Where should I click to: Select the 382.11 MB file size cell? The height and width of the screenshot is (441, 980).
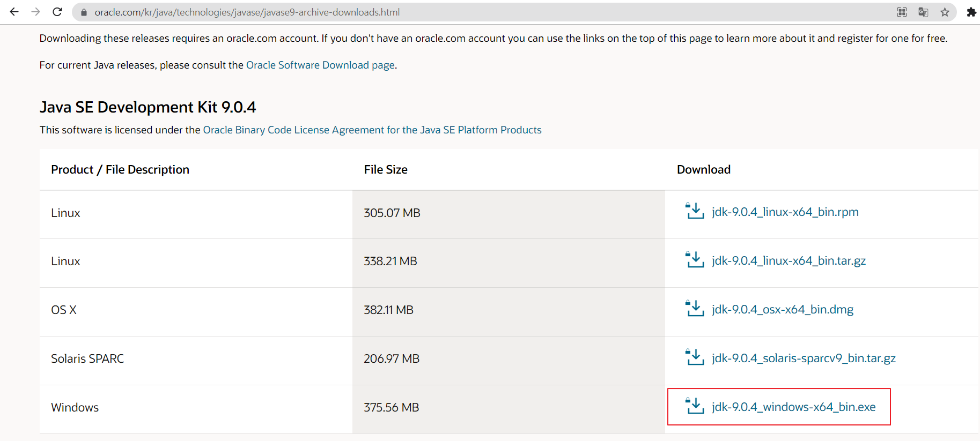click(x=509, y=312)
